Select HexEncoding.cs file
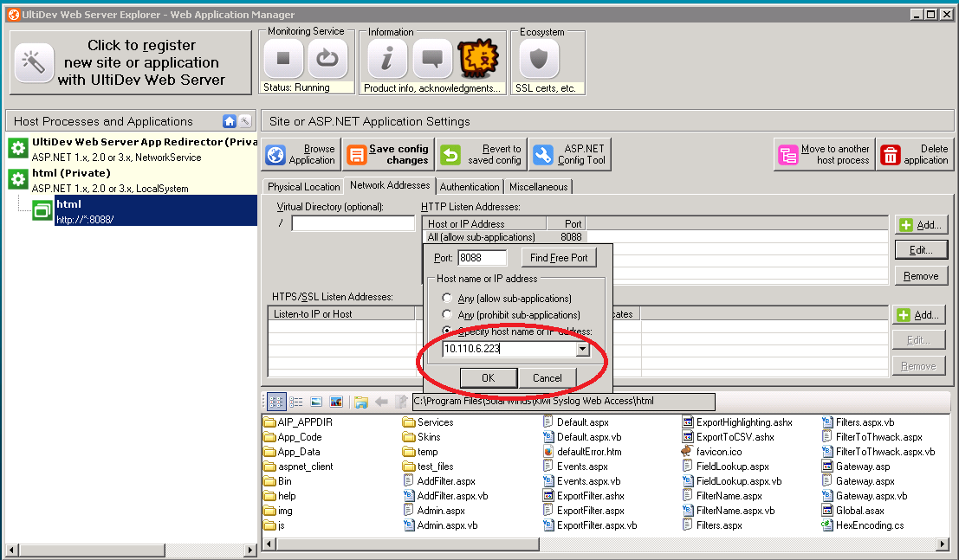Viewport: 959px width, 560px height. click(862, 525)
